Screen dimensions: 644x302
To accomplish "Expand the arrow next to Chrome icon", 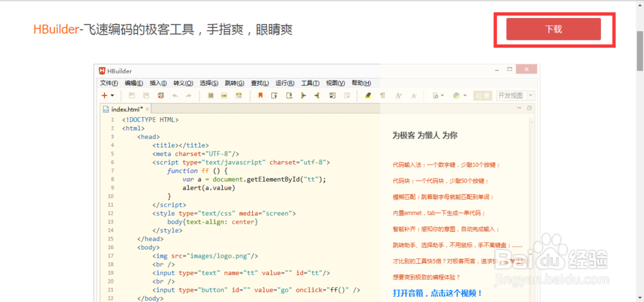I will tap(464, 96).
